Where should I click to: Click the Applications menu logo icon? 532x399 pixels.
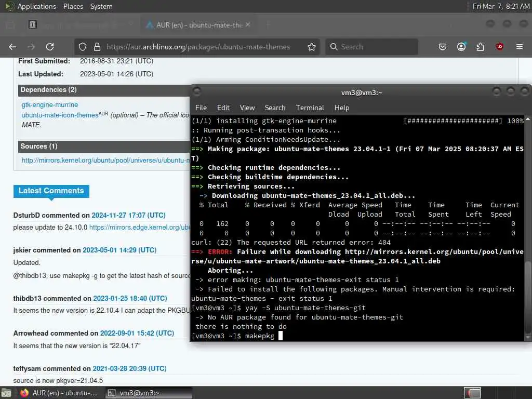(x=9, y=6)
